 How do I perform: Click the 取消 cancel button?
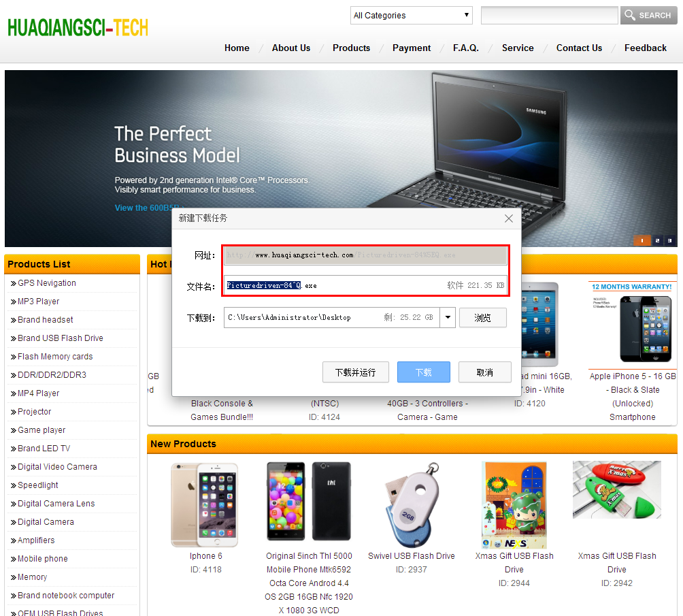(x=485, y=372)
